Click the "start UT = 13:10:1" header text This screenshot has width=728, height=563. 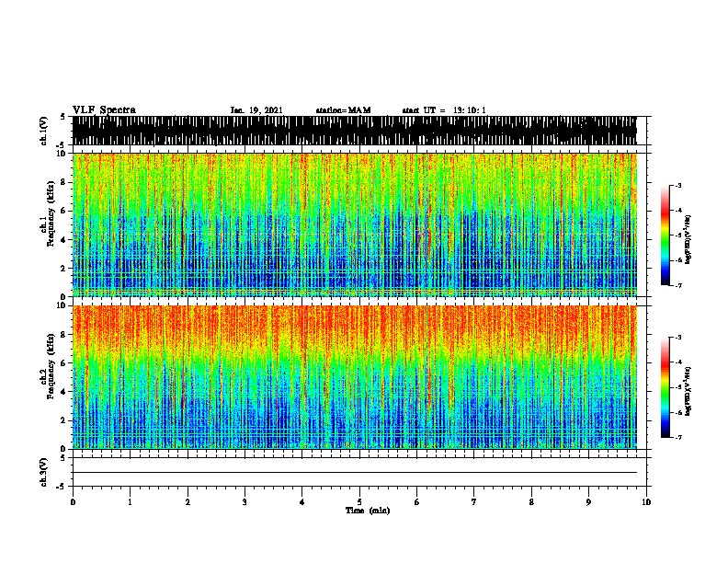pyautogui.click(x=444, y=110)
